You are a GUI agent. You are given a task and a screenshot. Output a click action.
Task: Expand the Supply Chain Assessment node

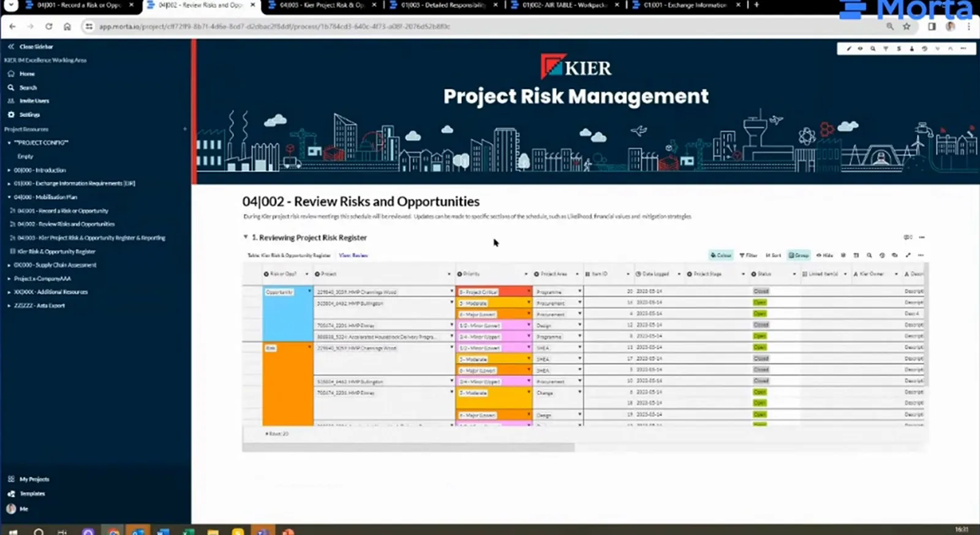coord(9,265)
